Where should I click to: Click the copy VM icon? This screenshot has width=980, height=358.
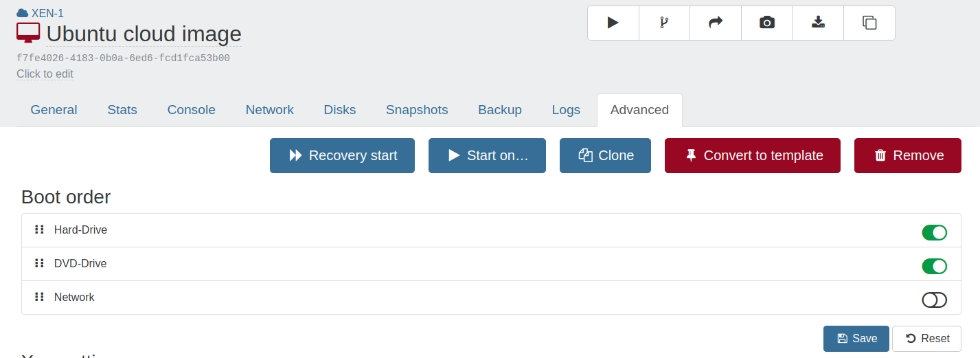point(869,23)
